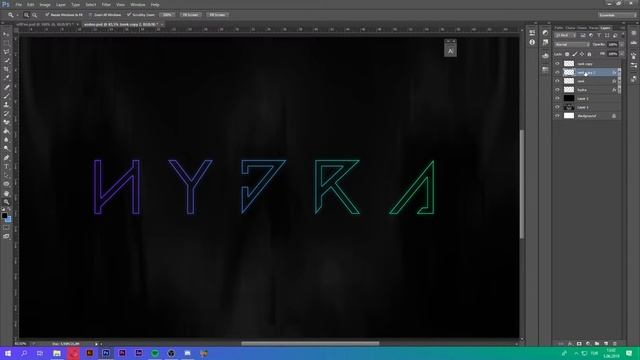Click Add layer mask icon
Viewport: 640px width, 360px height.
[x=579, y=344]
